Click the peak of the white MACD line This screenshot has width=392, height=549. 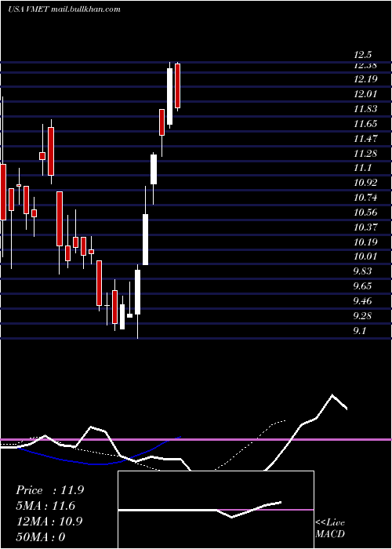[x=332, y=395]
